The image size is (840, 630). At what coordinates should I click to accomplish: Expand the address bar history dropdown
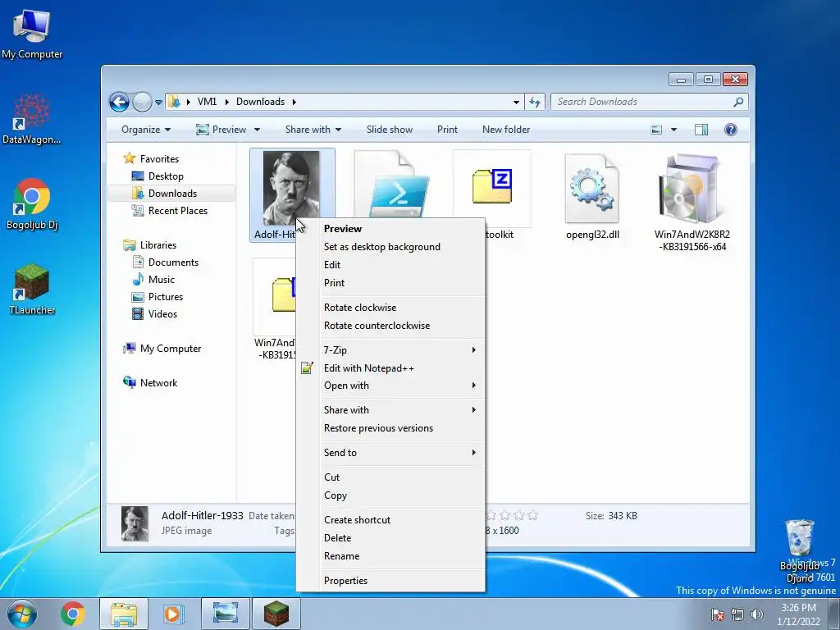point(516,102)
